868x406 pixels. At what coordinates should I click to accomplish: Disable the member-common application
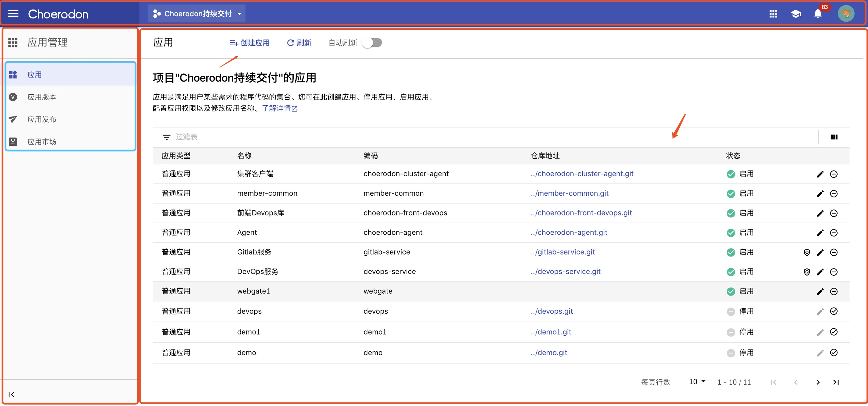coord(834,194)
